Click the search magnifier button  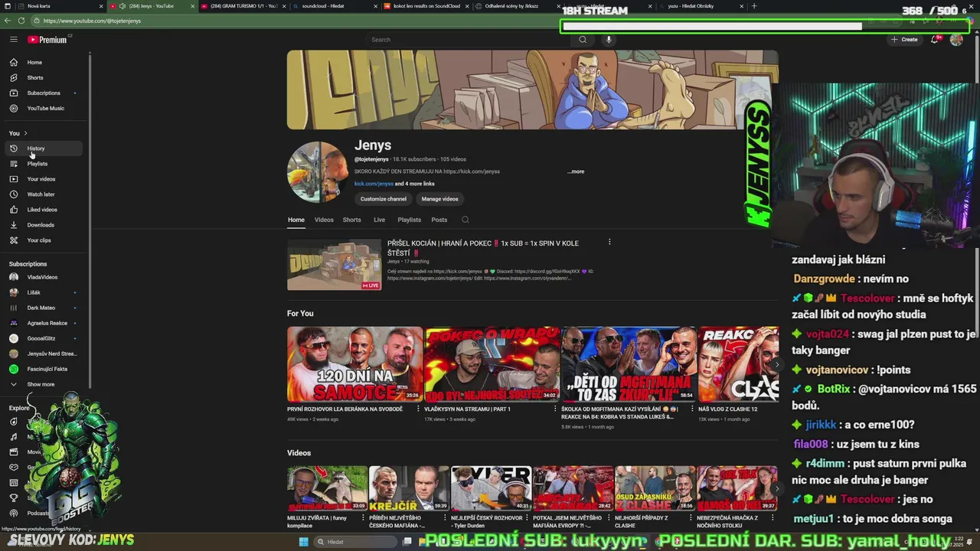[583, 40]
